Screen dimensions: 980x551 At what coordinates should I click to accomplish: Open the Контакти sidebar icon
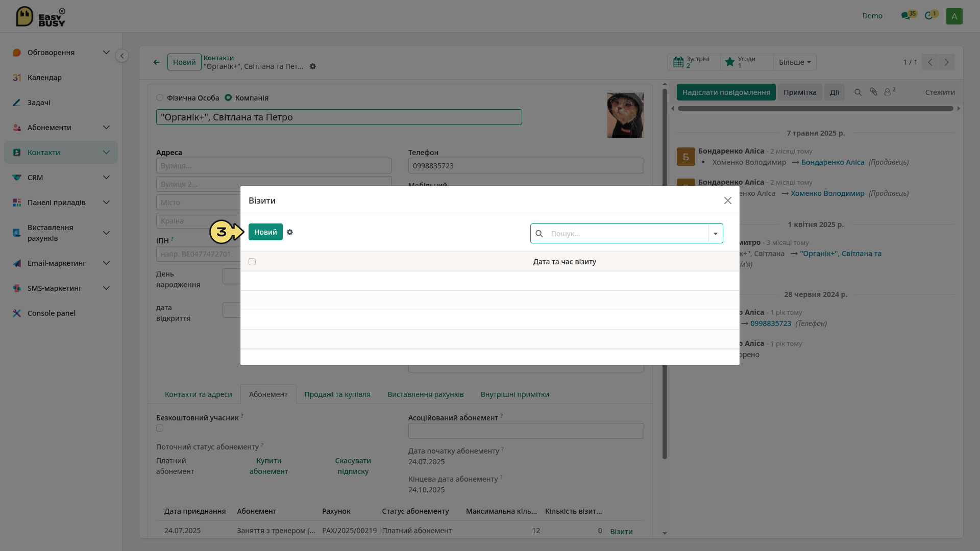click(x=17, y=153)
